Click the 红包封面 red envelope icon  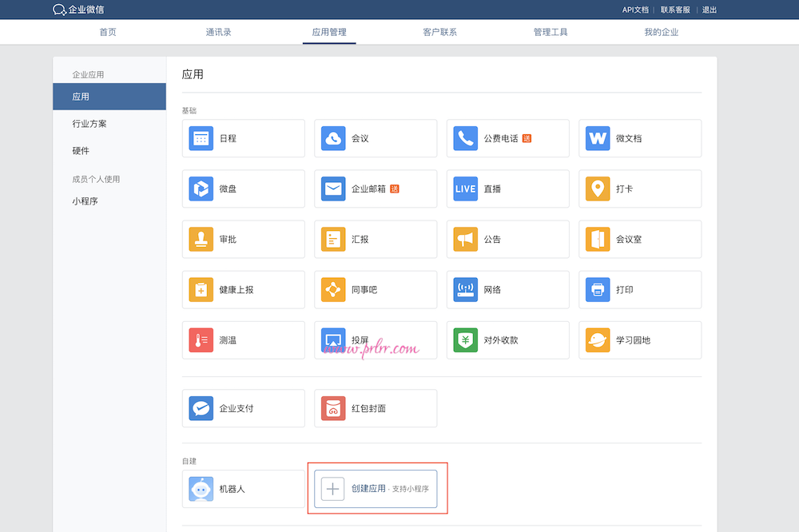tap(333, 408)
